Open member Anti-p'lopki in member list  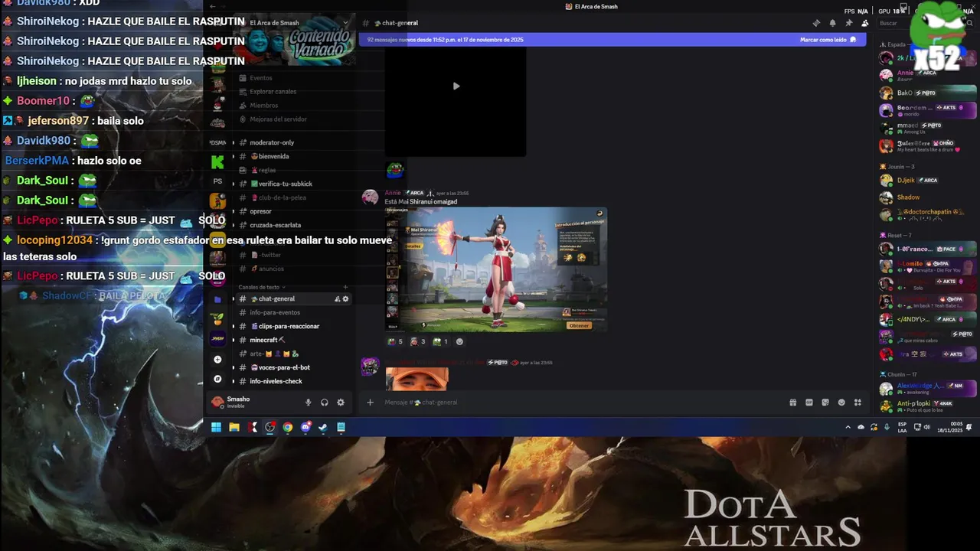click(928, 406)
